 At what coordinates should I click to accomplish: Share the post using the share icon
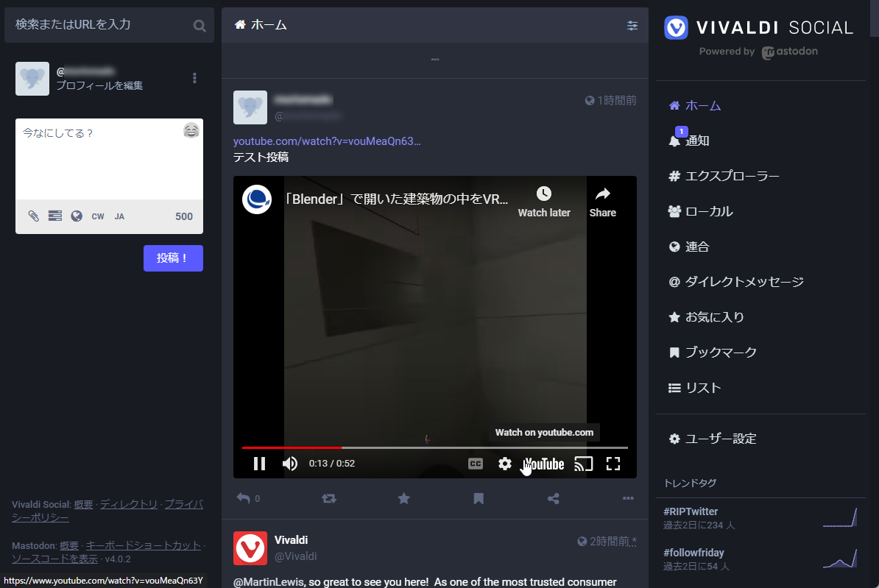click(x=553, y=498)
